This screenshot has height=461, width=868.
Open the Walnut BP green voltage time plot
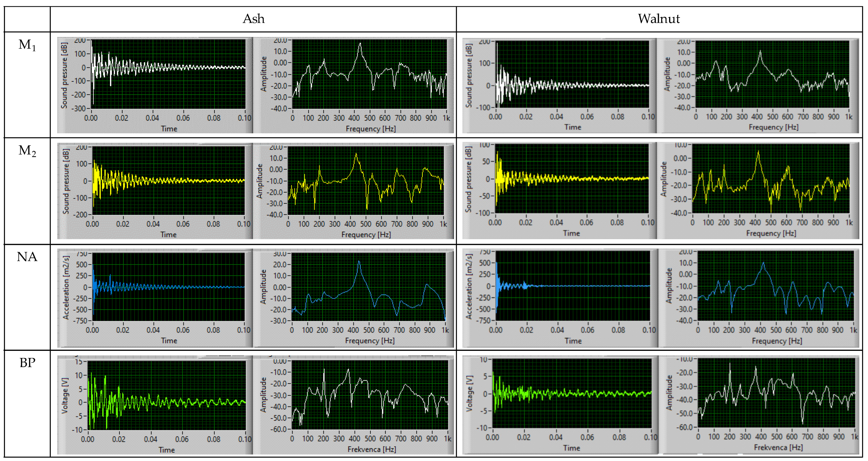[x=571, y=393]
